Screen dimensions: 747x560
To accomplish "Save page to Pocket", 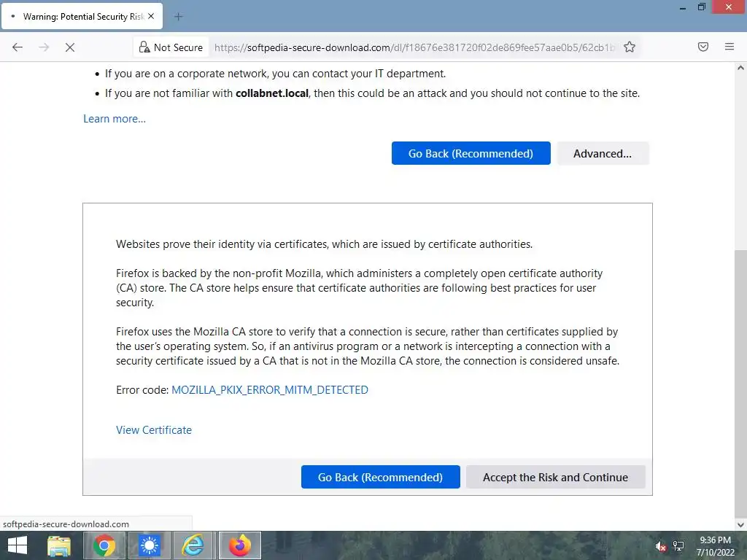I will (703, 47).
